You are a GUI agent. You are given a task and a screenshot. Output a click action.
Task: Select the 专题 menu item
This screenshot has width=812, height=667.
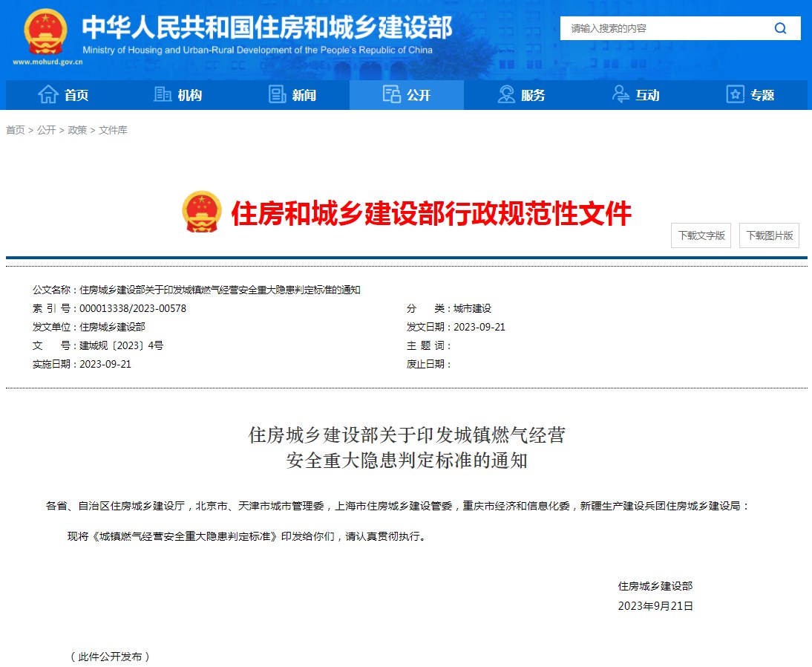750,95
